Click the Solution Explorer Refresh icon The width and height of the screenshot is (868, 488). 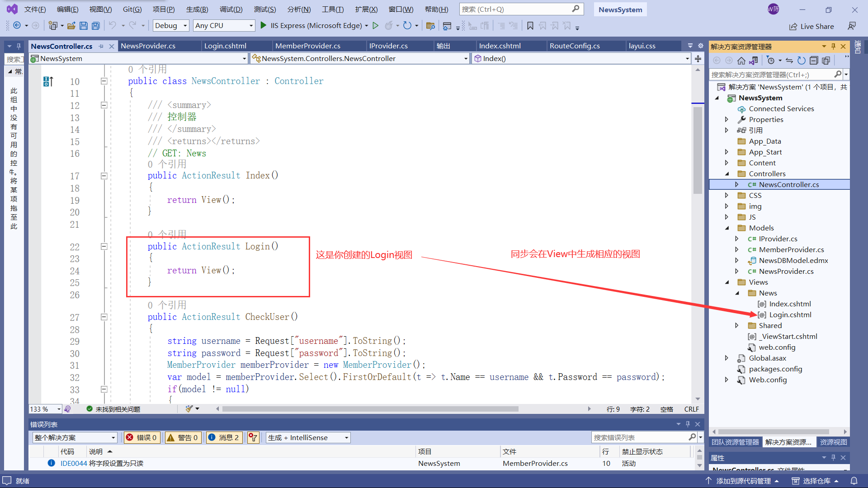click(802, 61)
